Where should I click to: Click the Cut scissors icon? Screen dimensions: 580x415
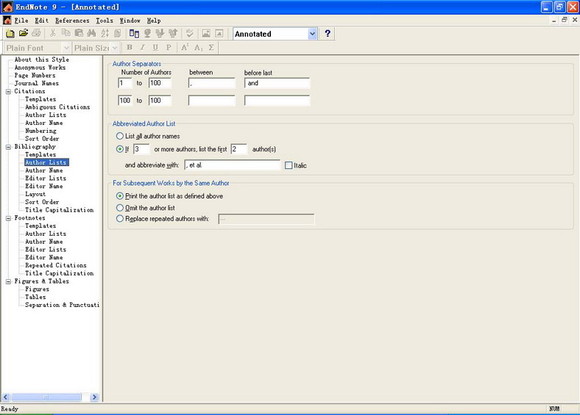(x=53, y=34)
